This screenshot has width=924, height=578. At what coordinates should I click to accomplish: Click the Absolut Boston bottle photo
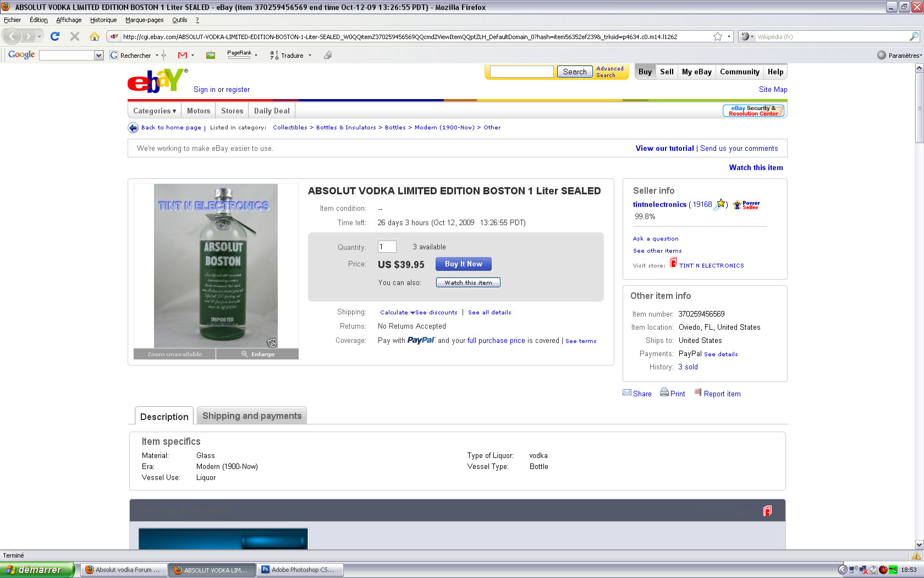[x=216, y=266]
